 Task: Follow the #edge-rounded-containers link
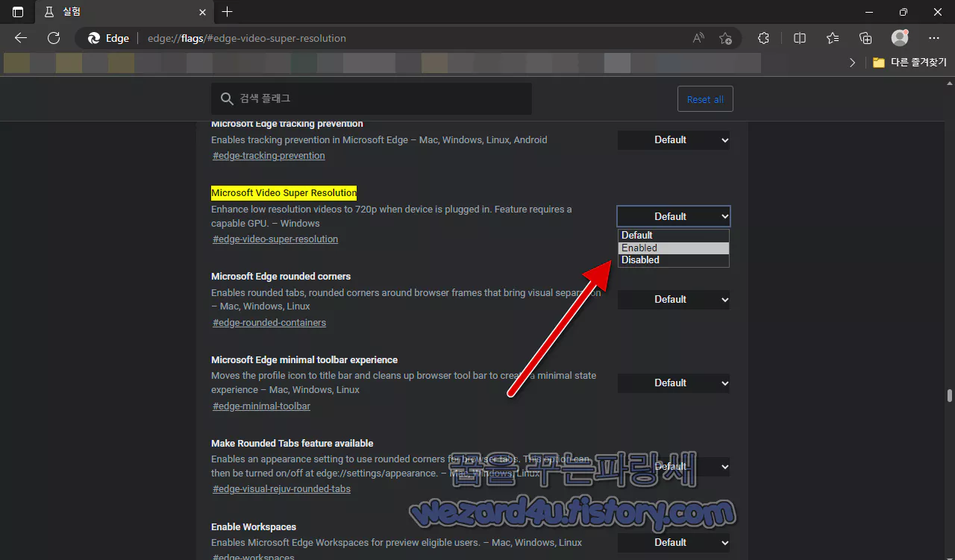coord(269,322)
